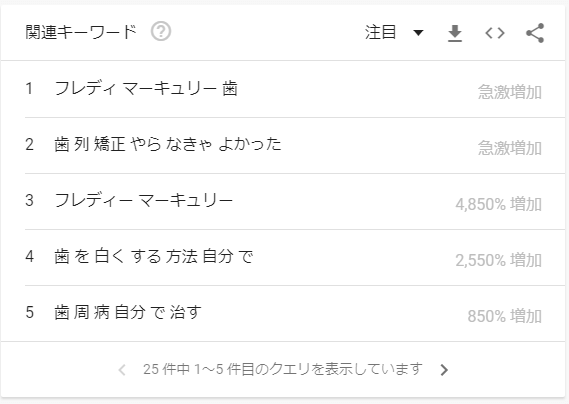This screenshot has width=569, height=404.
Task: Click 4,850% 増加 value in row three
Action: 499,204
